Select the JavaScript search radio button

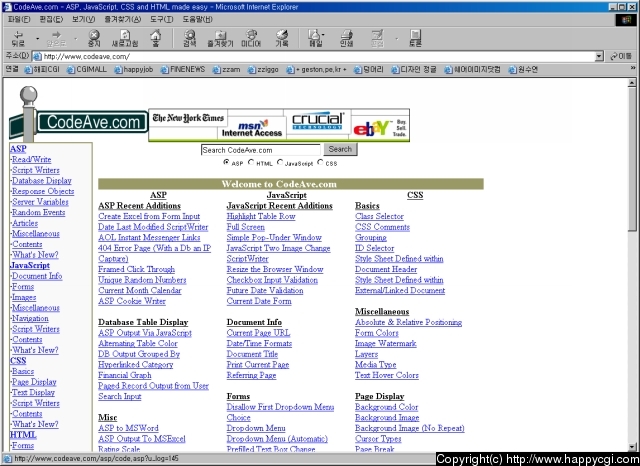280,162
